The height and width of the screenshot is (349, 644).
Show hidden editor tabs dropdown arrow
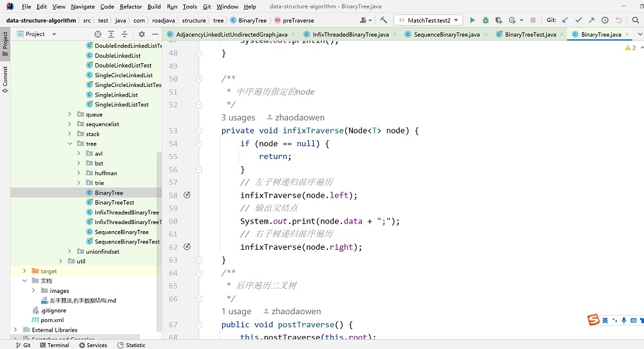pos(640,34)
